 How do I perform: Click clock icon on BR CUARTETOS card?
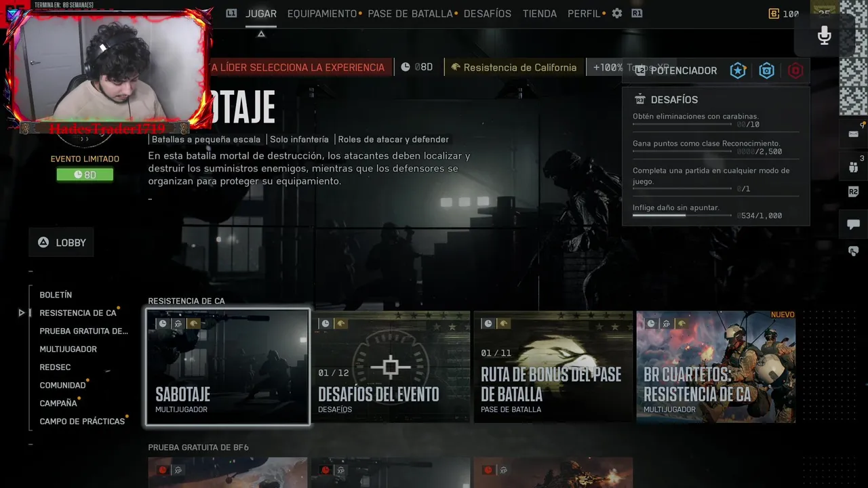[x=651, y=324]
